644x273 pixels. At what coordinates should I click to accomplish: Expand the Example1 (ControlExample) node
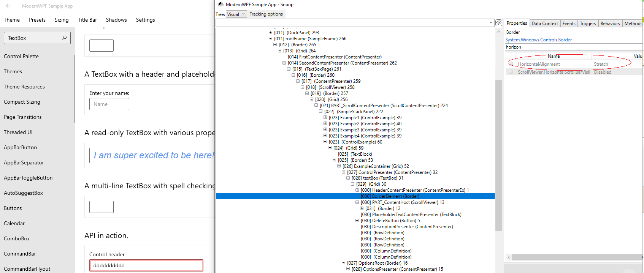tap(325, 118)
